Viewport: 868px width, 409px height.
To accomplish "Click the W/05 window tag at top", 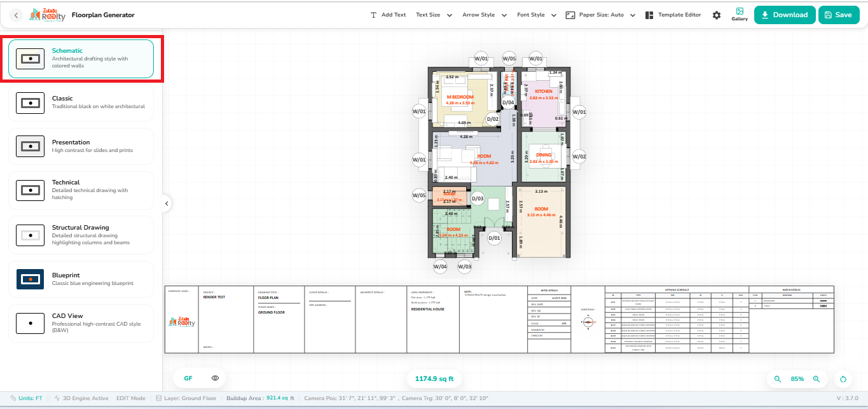I will (x=509, y=59).
